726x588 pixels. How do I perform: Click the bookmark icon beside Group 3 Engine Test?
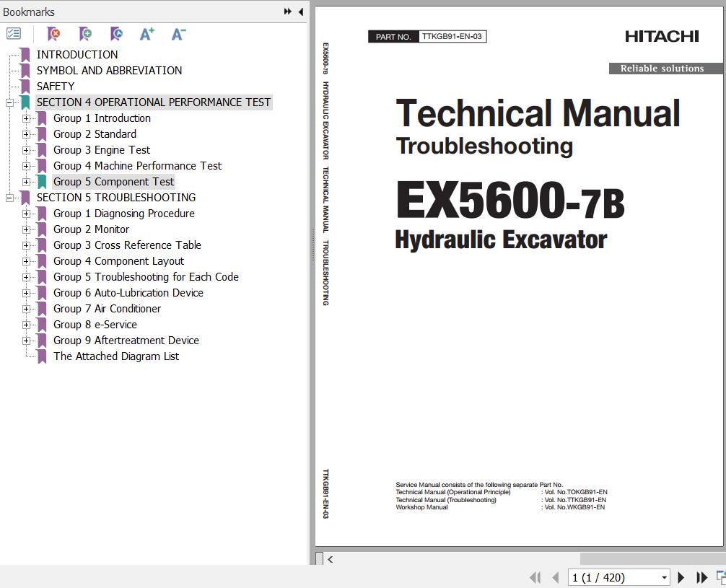42,150
